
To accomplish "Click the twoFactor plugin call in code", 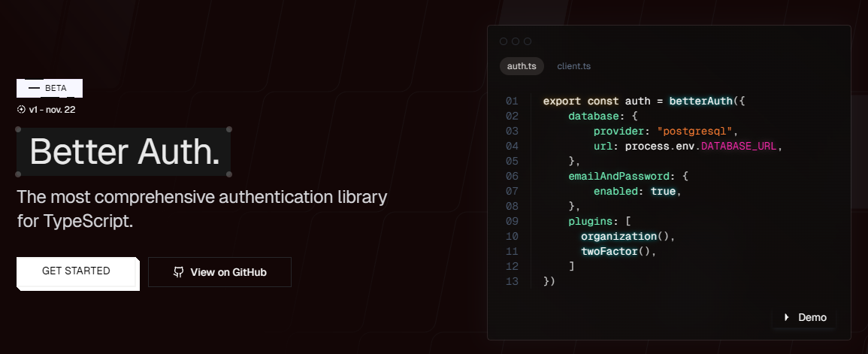I will 609,251.
